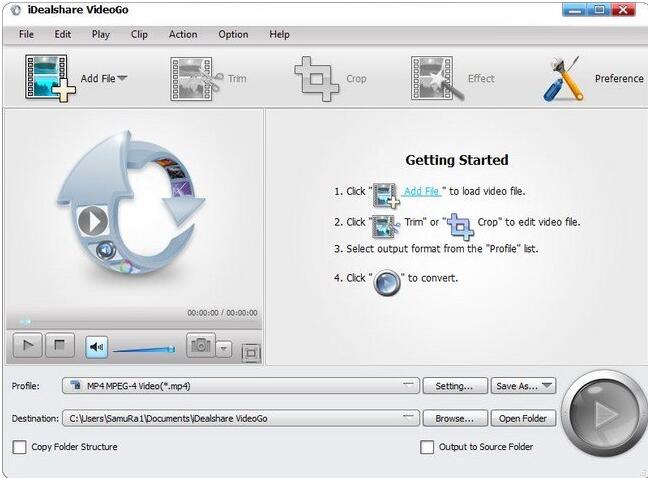The width and height of the screenshot is (648, 478).
Task: Click the time display 00:00:00 / 00:00:00
Action: point(222,313)
